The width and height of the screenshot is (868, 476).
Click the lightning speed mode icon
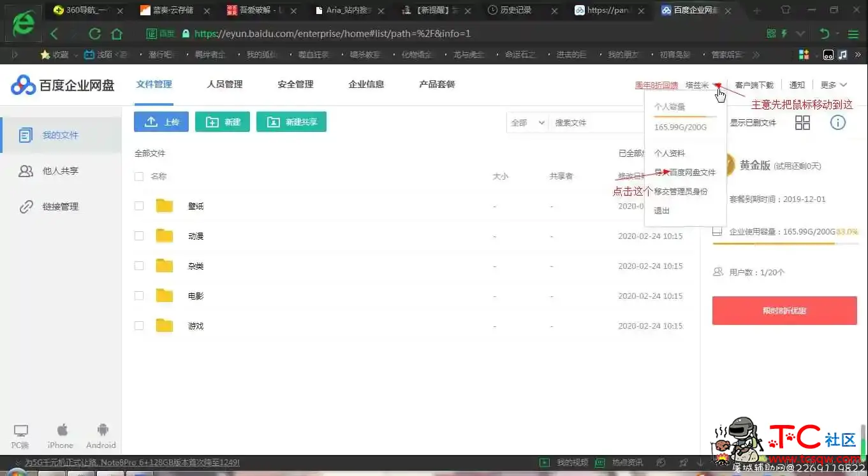point(784,34)
